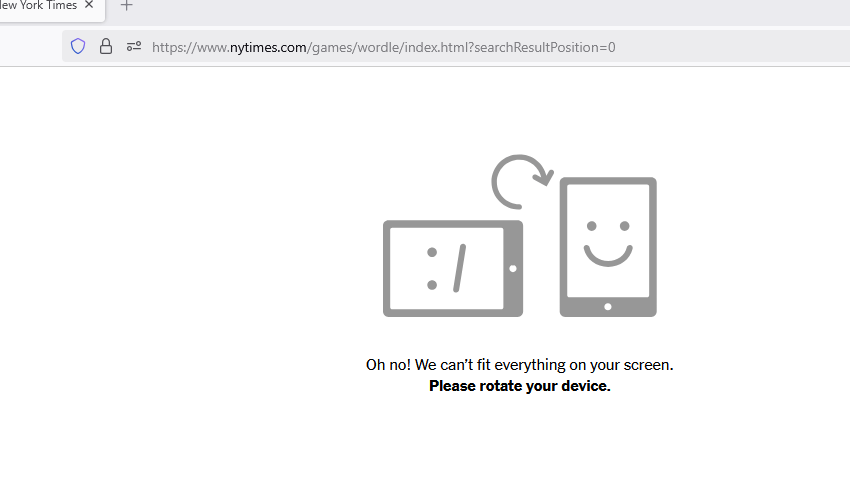
Task: Open the tracking protection shield icon
Action: (78, 47)
